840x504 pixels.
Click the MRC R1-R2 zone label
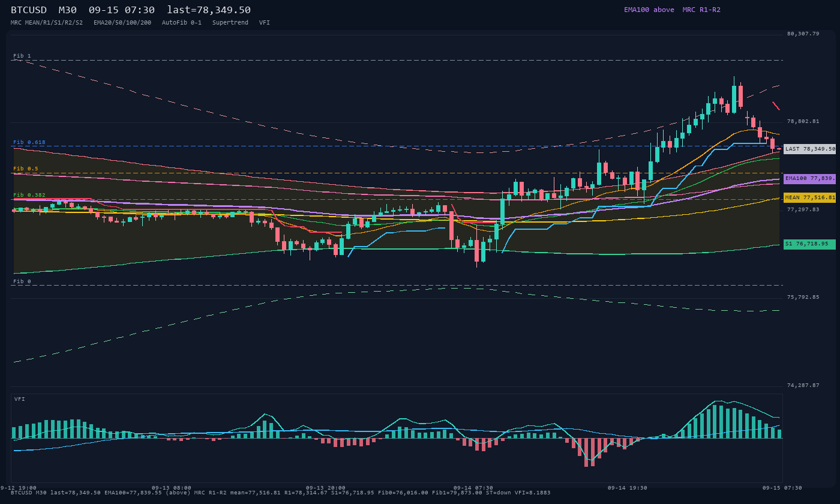tap(701, 10)
